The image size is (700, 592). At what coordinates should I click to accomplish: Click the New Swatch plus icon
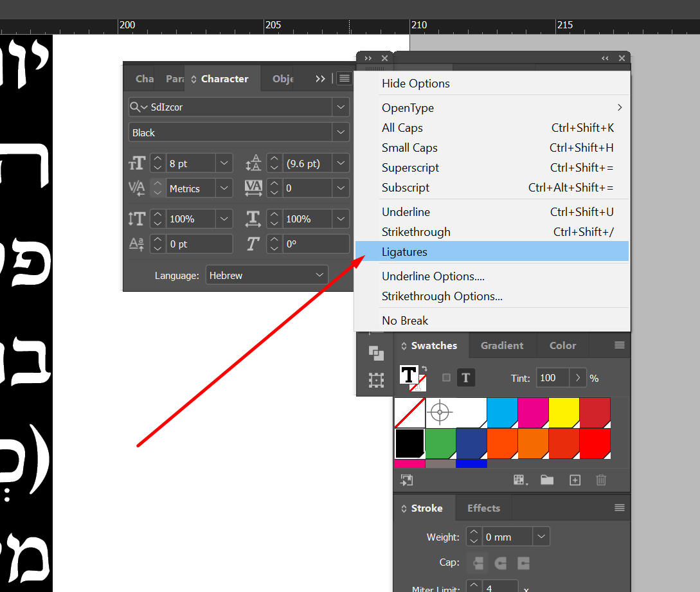point(575,480)
